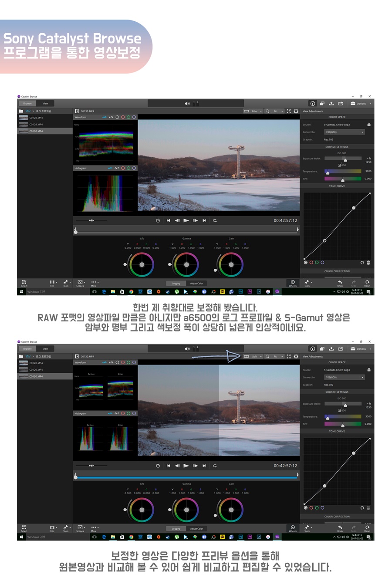Select green tone-curve channel in lower screenshot
392x588 pixels.
coord(317,508)
